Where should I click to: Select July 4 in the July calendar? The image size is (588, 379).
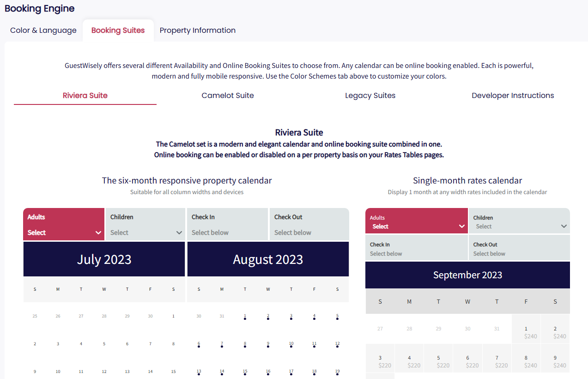coord(81,344)
